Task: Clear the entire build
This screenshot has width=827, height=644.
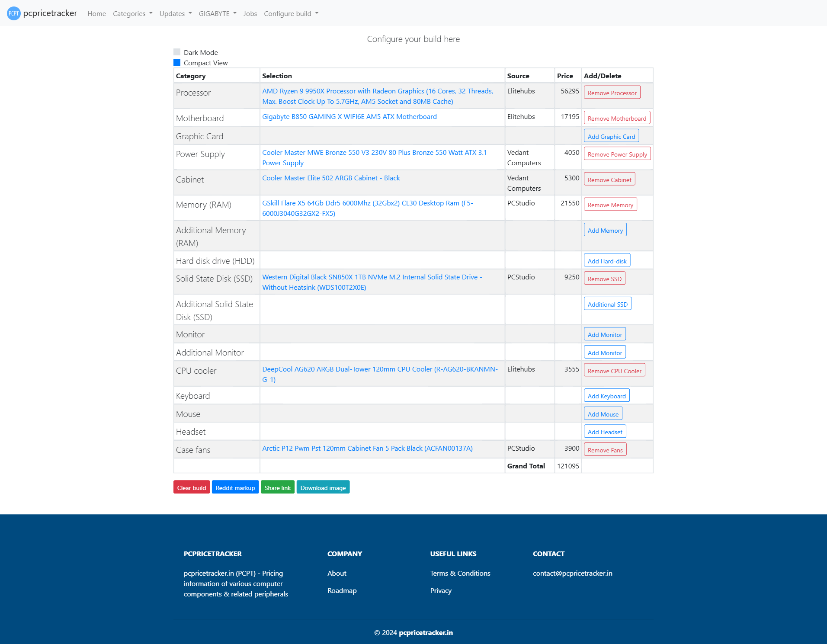Action: (192, 487)
